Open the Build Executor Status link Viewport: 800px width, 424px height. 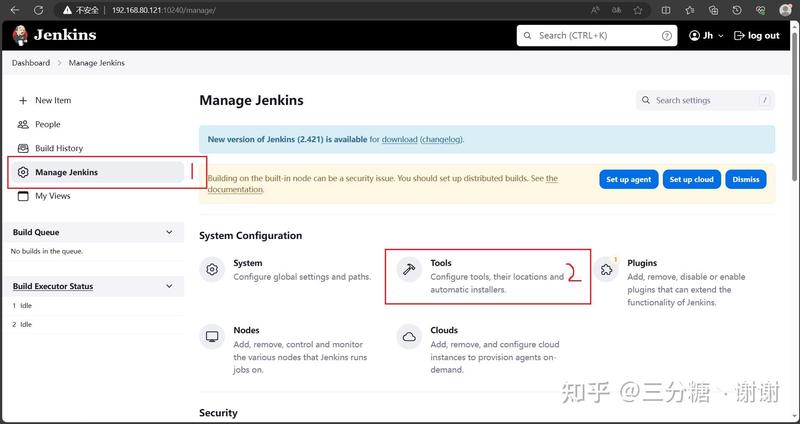(x=53, y=286)
